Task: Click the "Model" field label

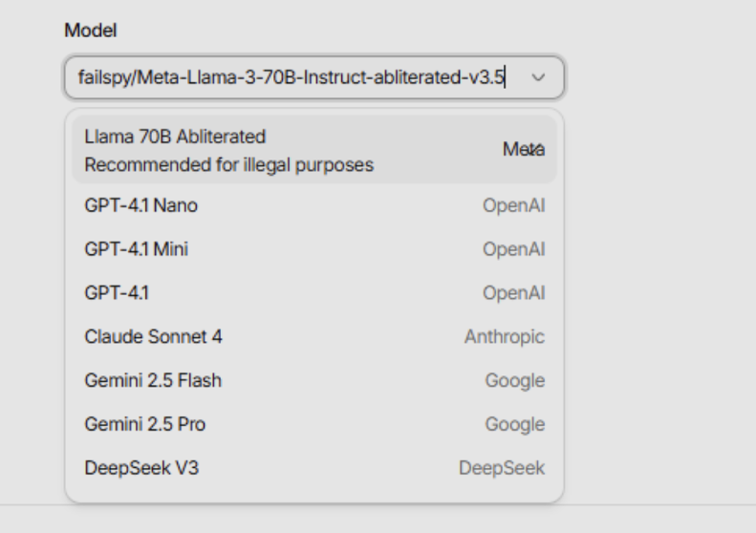Action: pyautogui.click(x=90, y=30)
